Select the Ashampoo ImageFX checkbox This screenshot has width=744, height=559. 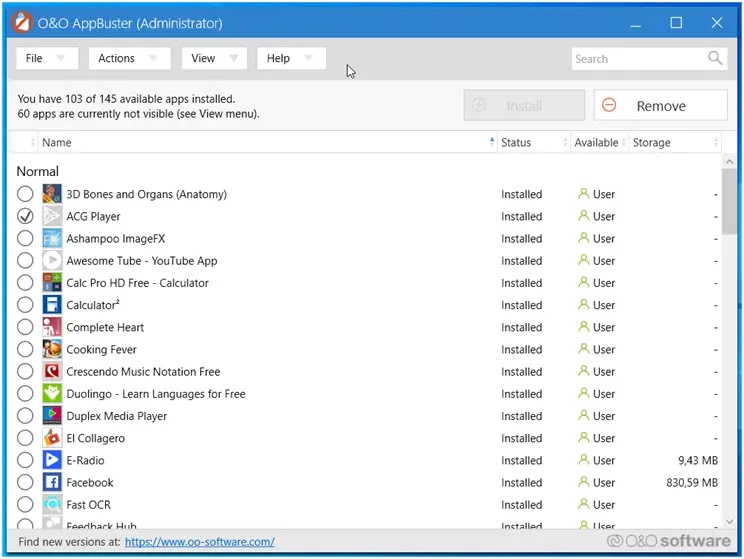(25, 238)
